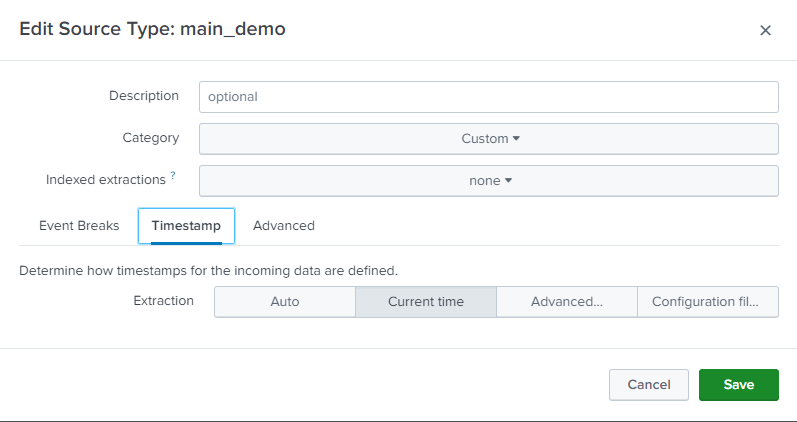797x422 pixels.
Task: Click the Indexed extractions label text
Action: pos(105,180)
